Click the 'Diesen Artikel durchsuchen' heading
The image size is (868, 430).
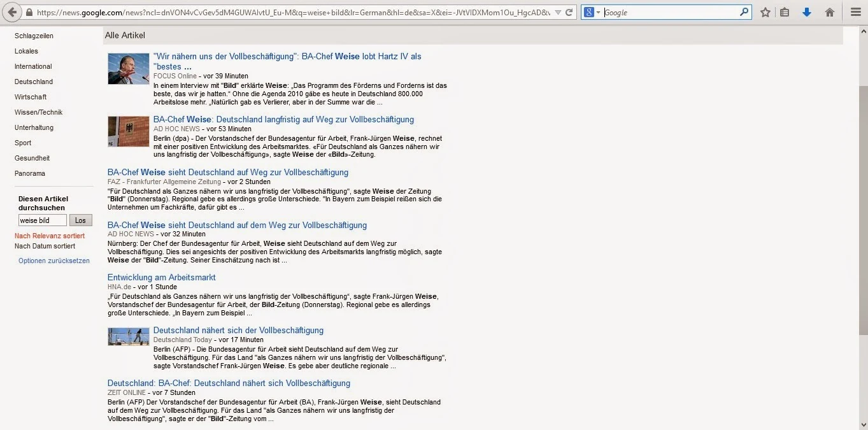[43, 203]
